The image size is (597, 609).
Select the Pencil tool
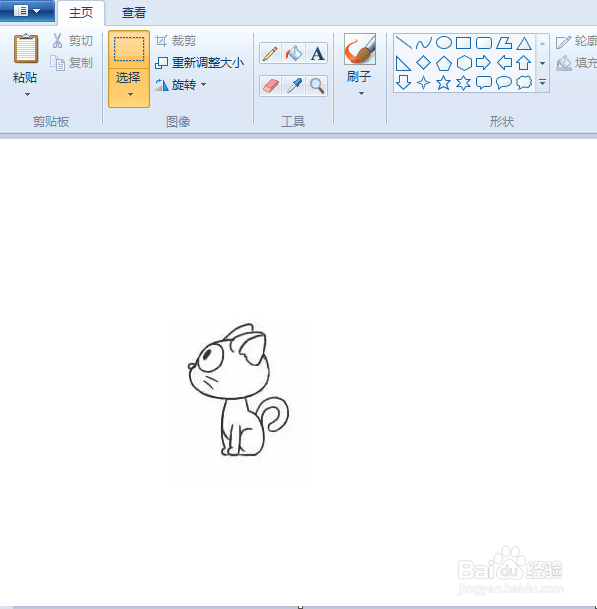coord(270,53)
